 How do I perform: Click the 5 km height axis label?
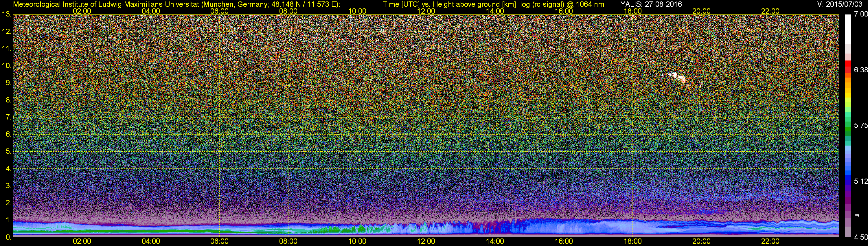[8, 152]
